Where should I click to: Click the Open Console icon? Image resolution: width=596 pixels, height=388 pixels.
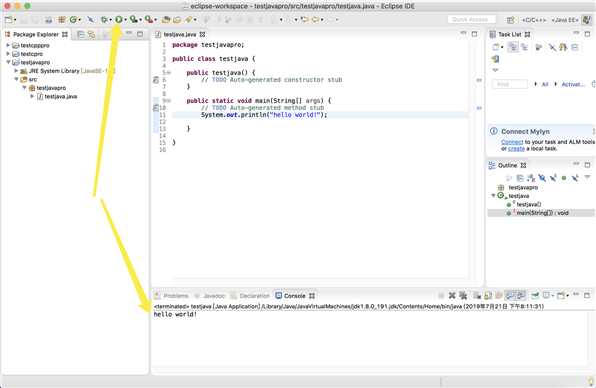click(561, 295)
